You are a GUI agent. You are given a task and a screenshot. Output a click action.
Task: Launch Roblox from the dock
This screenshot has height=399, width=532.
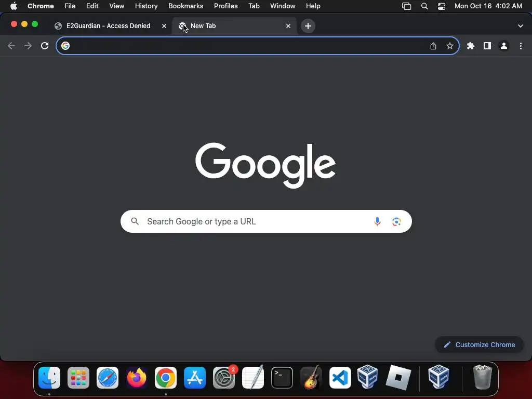point(398,378)
